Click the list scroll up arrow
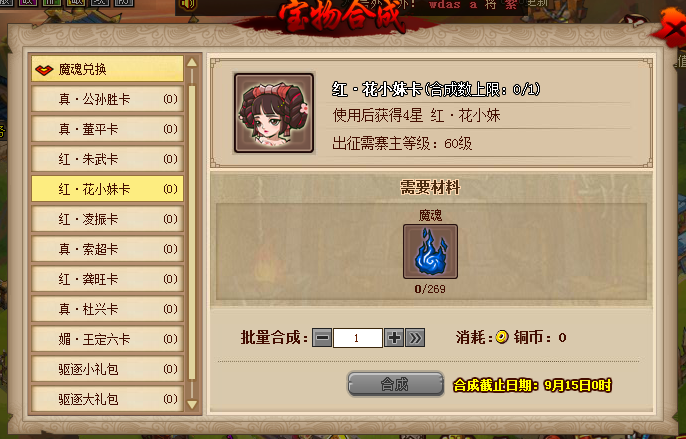This screenshot has width=686, height=439. tap(192, 62)
